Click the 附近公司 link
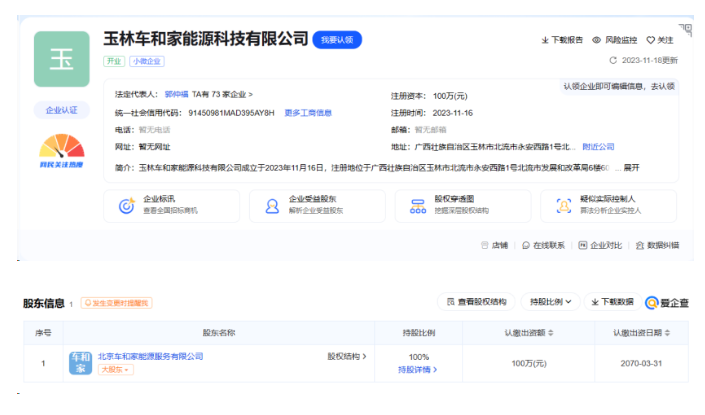 pyautogui.click(x=598, y=147)
